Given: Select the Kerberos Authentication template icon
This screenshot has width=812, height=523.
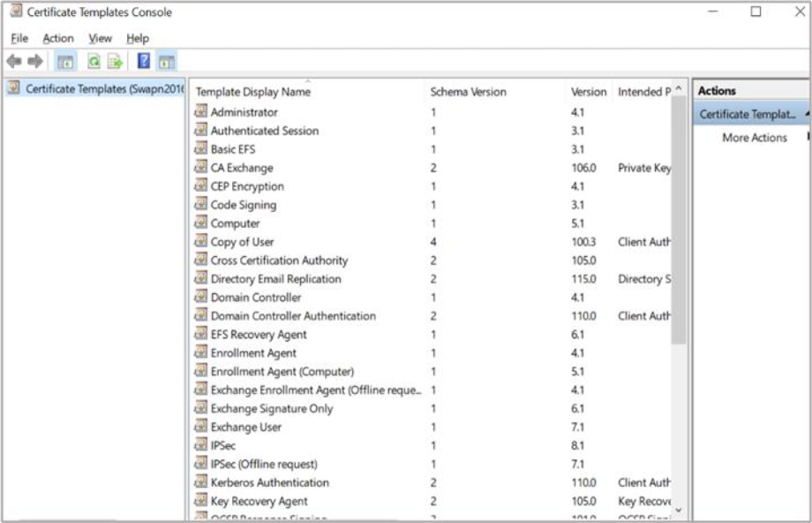Looking at the screenshot, I should [x=201, y=483].
